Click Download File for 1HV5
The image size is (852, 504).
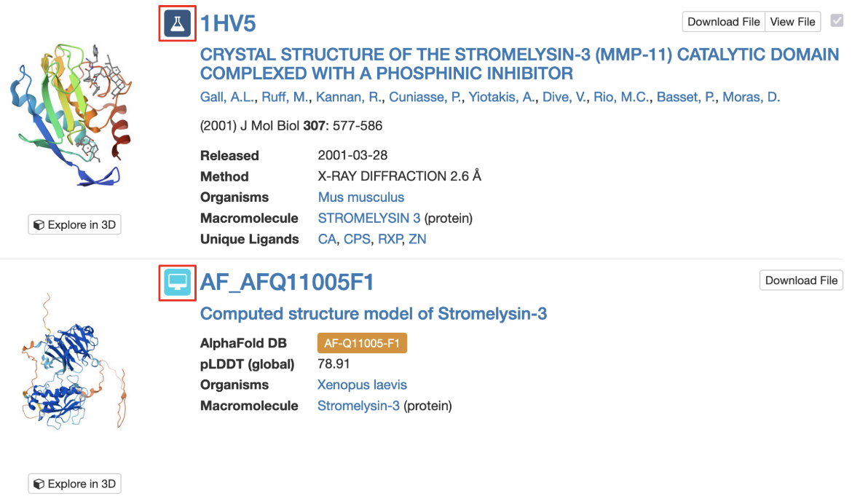coord(723,22)
